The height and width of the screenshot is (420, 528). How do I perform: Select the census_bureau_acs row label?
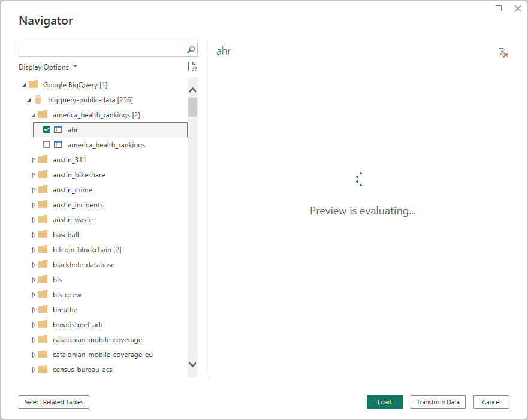83,370
